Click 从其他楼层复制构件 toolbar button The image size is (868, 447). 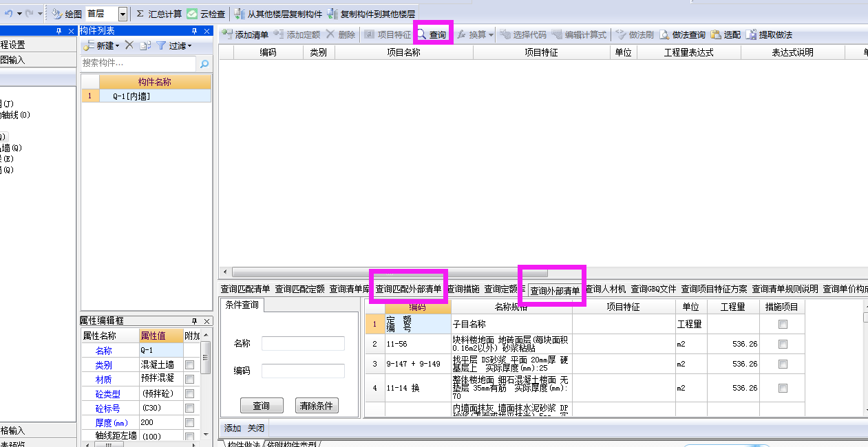pos(278,14)
